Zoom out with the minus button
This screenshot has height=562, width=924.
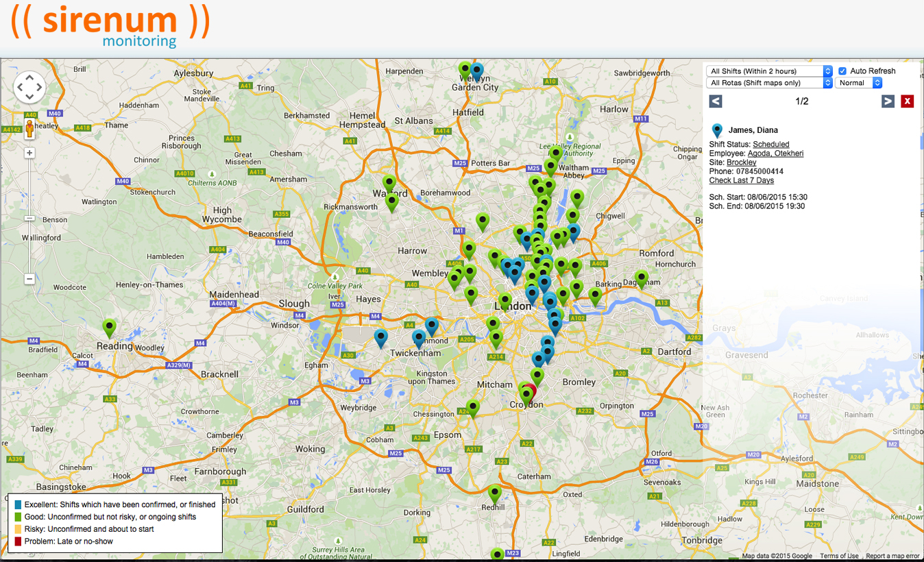[x=29, y=279]
